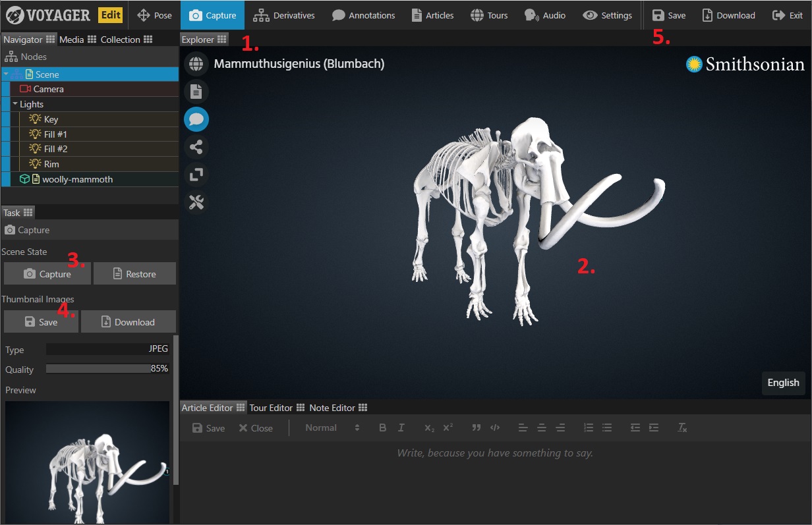Viewport: 812px width, 525px height.
Task: Click the Restore scene state button
Action: (x=134, y=274)
